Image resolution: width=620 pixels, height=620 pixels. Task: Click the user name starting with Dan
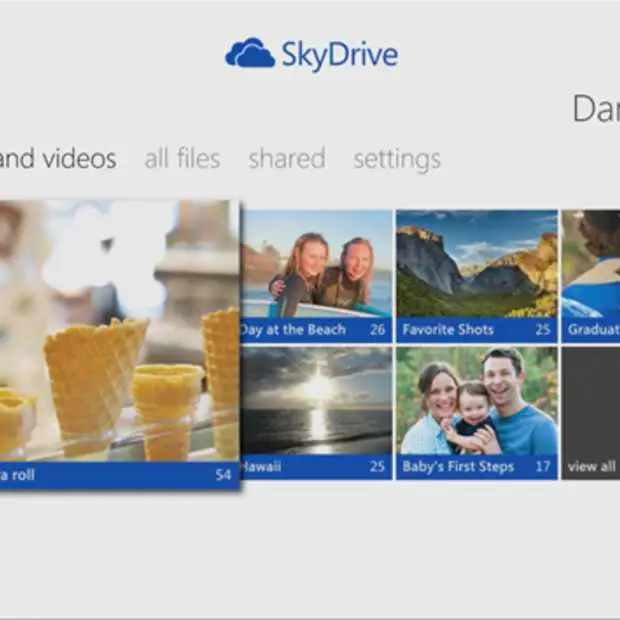596,108
